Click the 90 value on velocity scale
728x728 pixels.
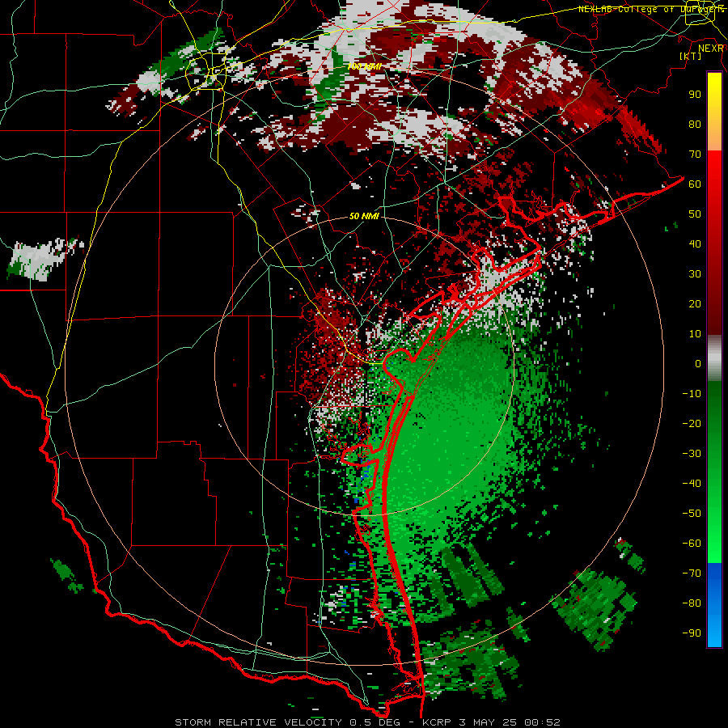(x=695, y=95)
